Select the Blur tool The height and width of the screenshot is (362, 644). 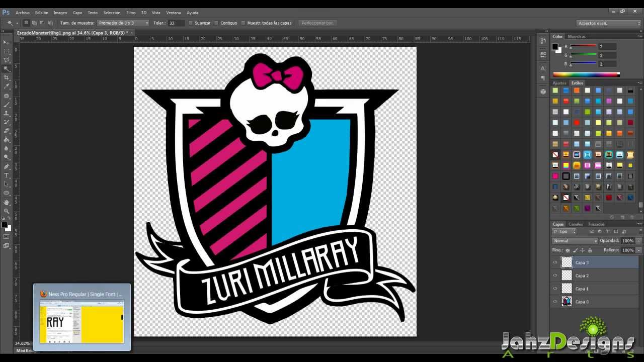click(7, 148)
